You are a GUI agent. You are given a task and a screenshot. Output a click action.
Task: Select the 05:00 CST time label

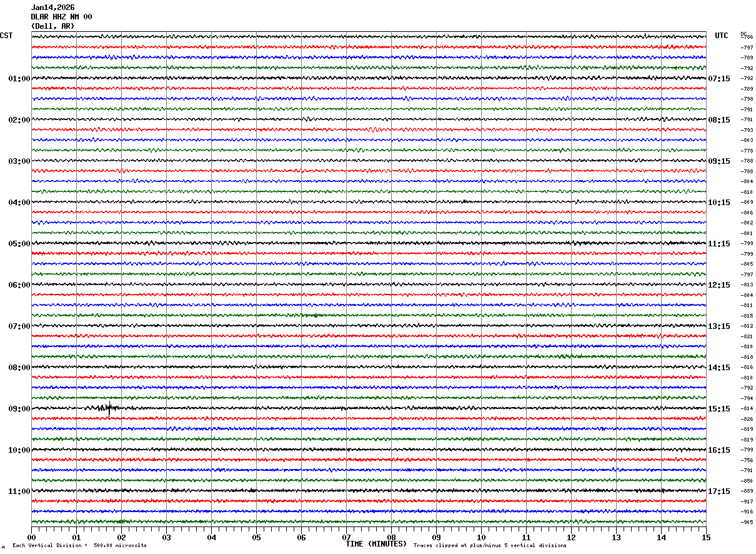coord(19,244)
